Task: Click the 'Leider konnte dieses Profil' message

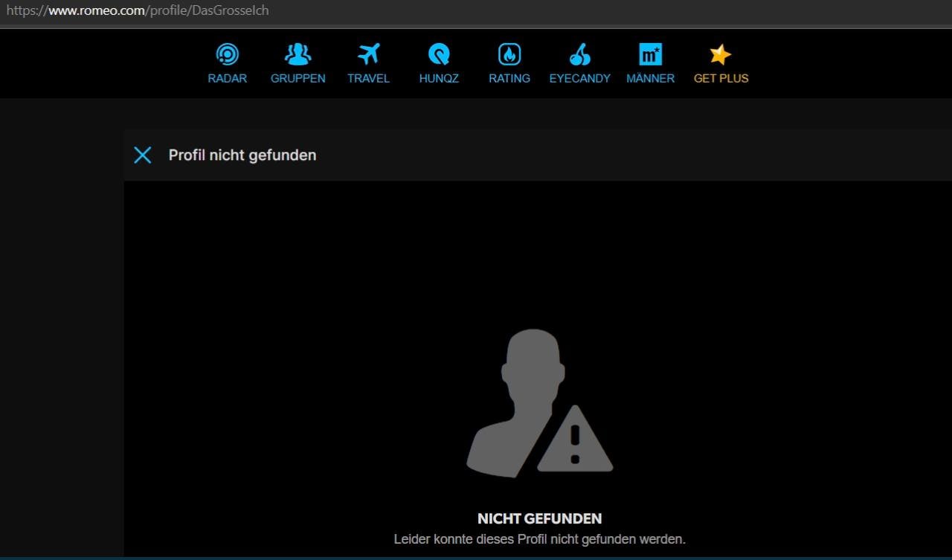Action: click(x=539, y=538)
